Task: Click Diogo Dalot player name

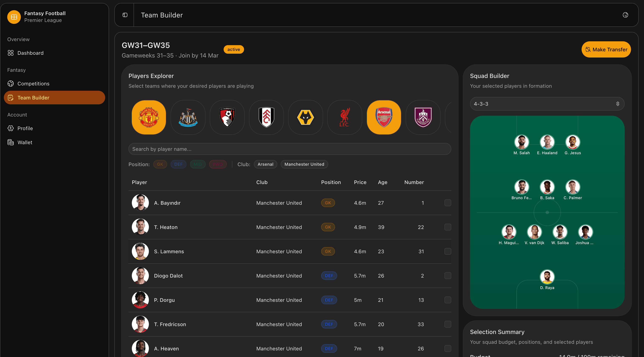Action: pos(168,275)
